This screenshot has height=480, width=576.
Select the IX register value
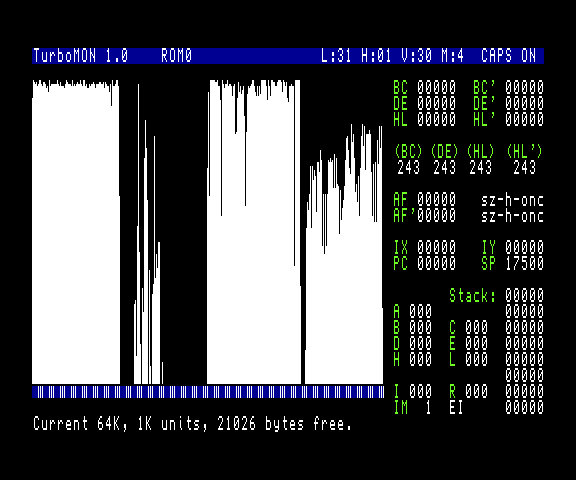(x=436, y=247)
